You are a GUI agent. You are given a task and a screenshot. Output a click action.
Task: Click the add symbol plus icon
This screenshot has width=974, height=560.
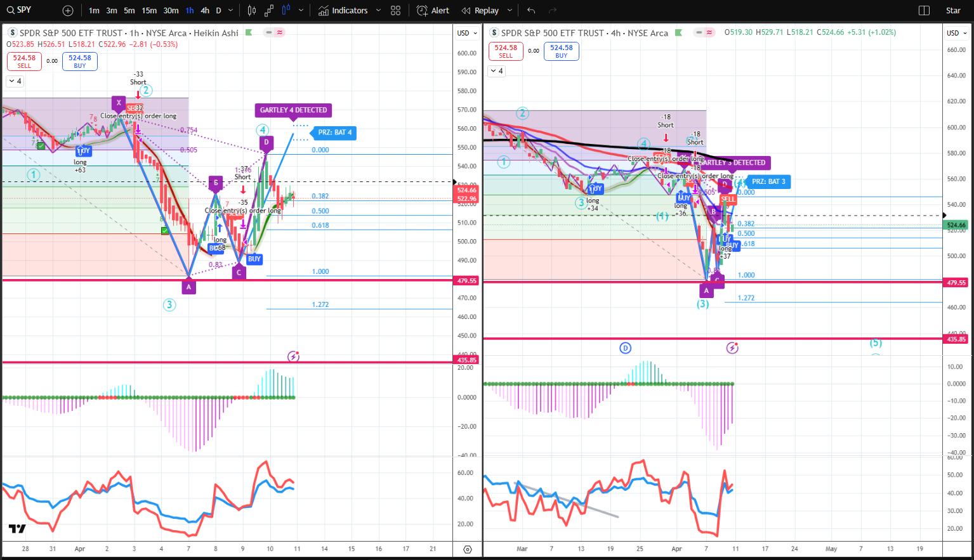68,11
